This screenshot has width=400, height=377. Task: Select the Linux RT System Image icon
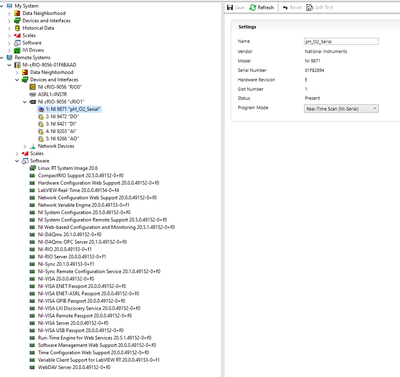(32, 168)
